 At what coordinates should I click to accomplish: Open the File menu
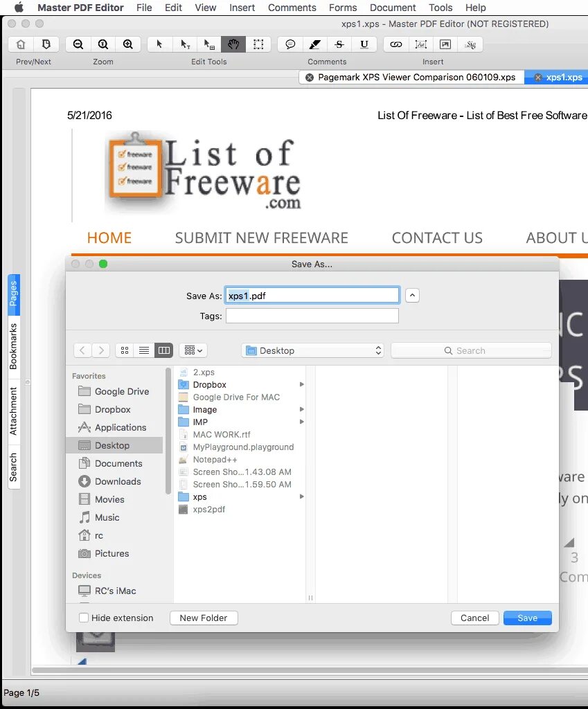pos(144,8)
